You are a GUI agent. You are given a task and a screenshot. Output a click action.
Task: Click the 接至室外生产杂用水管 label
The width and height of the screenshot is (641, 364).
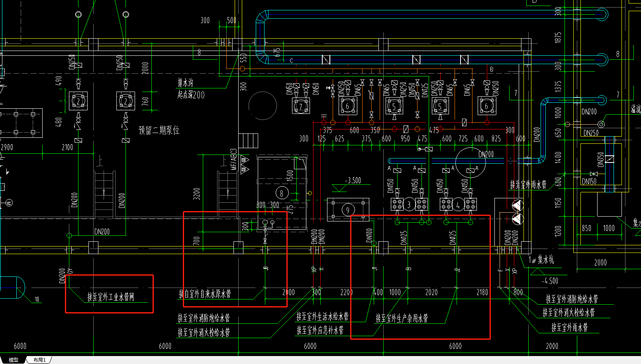pos(402,318)
